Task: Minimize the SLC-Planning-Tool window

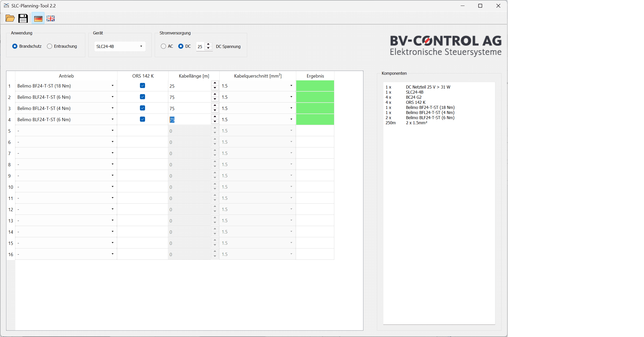Action: point(462,6)
